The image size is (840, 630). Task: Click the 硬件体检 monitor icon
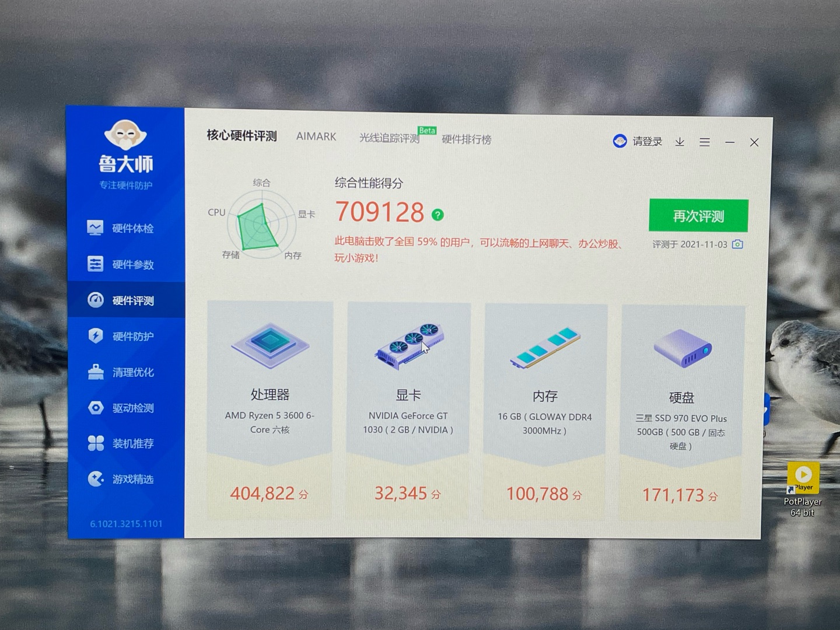(95, 228)
